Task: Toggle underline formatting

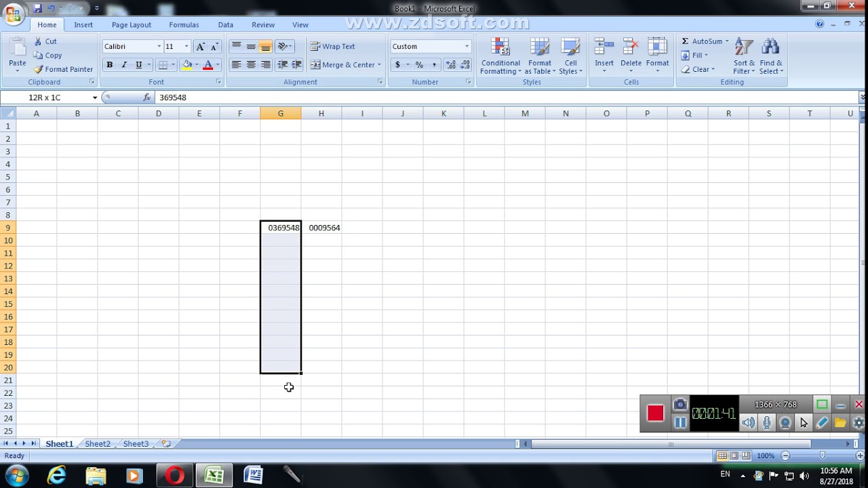Action: click(x=139, y=65)
